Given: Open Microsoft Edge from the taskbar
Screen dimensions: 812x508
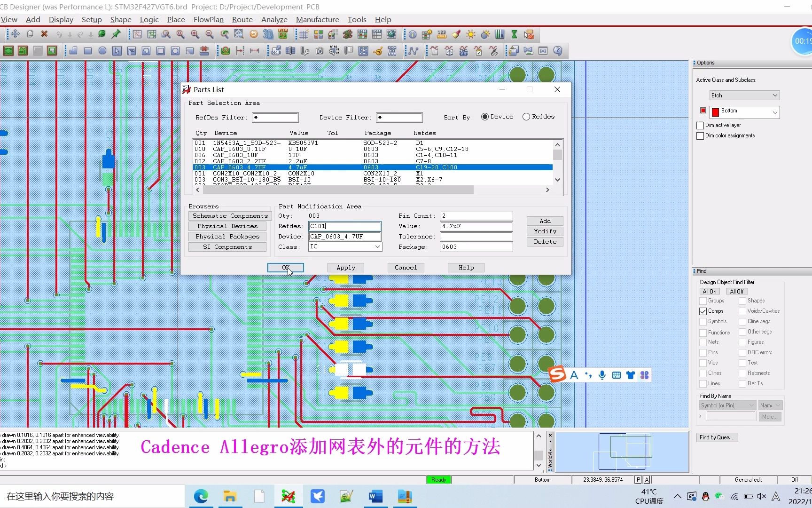Looking at the screenshot, I should (x=201, y=496).
